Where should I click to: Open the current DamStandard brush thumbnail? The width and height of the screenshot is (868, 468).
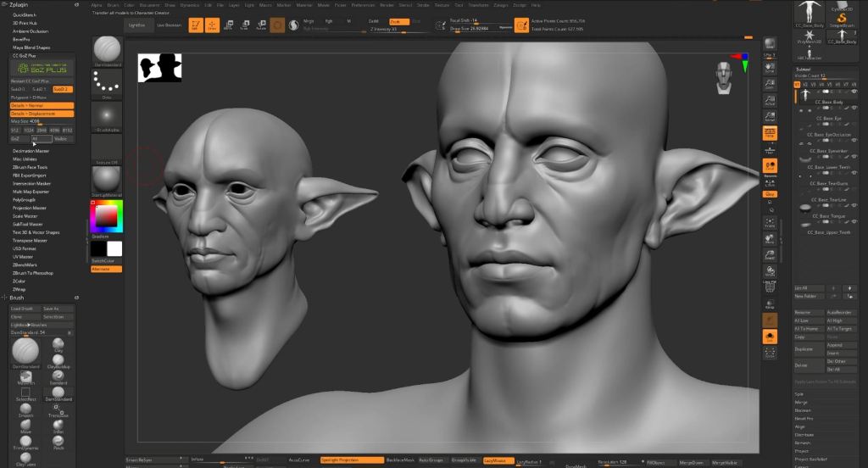click(107, 50)
